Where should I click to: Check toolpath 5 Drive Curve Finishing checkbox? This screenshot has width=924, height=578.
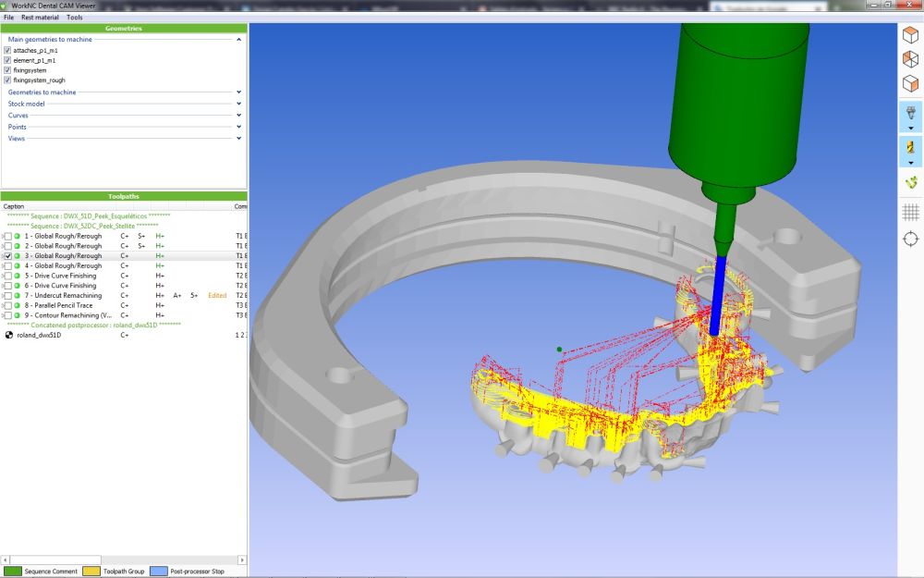click(x=8, y=276)
